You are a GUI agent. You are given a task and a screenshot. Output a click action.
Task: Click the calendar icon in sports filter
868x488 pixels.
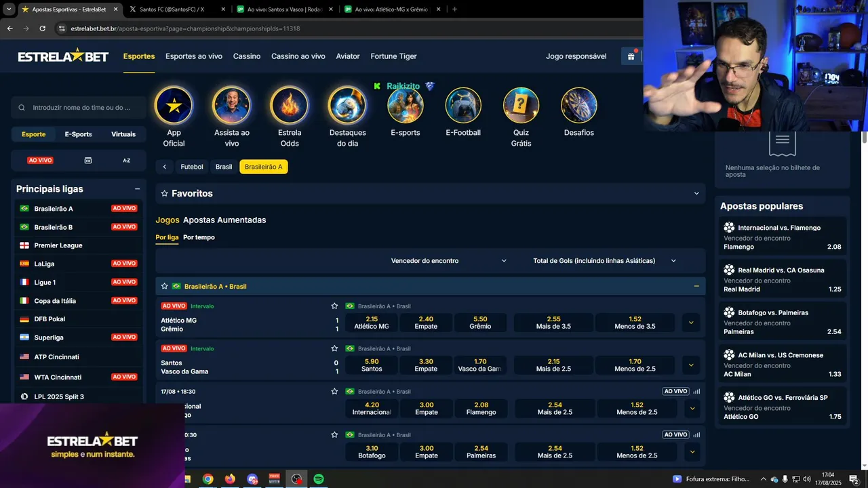click(x=88, y=161)
